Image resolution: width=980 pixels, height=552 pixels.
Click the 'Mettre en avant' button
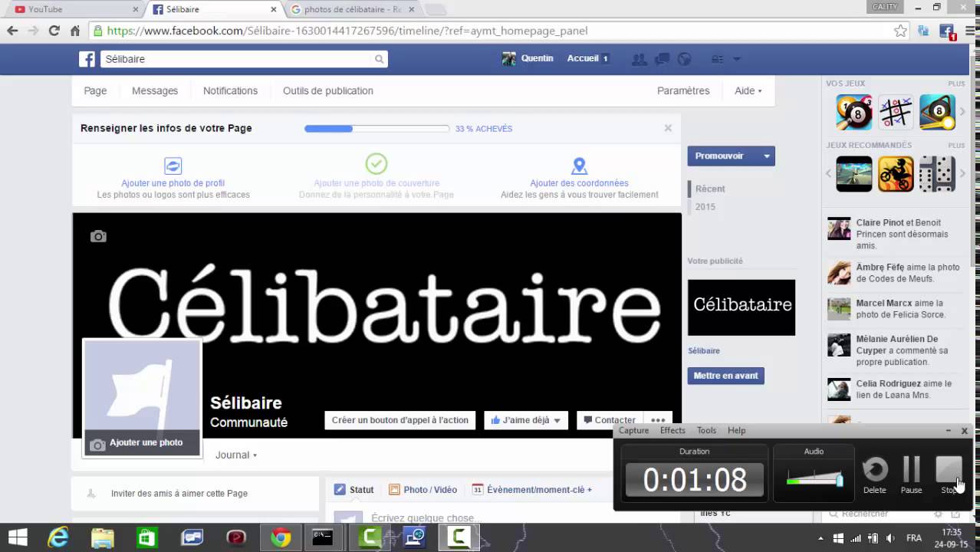(725, 376)
